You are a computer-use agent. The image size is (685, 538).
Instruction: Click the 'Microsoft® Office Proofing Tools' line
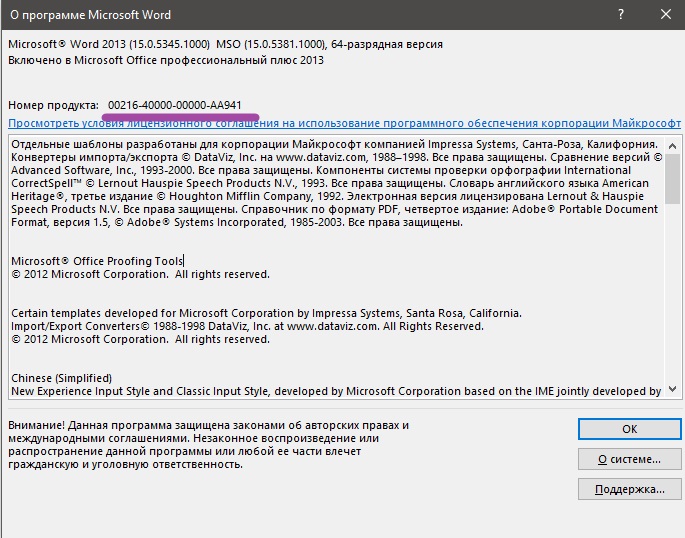tap(97, 261)
